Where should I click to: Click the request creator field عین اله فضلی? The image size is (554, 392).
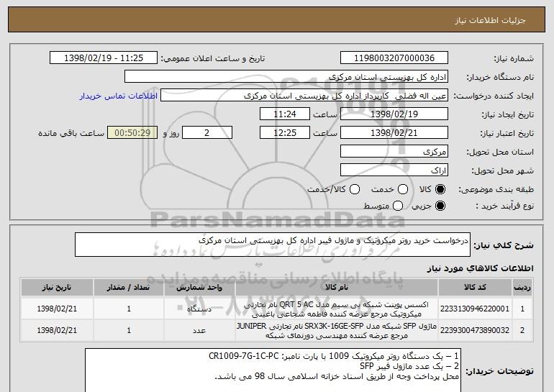coord(304,96)
